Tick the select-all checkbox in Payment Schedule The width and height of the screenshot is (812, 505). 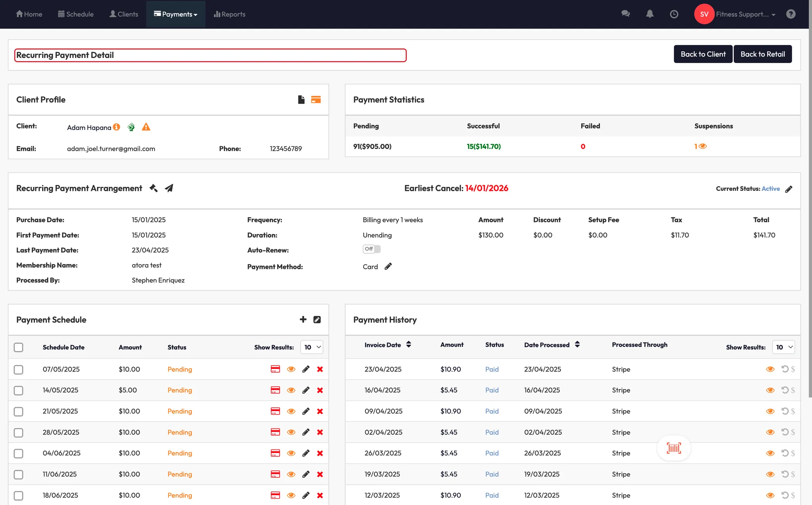coord(18,348)
